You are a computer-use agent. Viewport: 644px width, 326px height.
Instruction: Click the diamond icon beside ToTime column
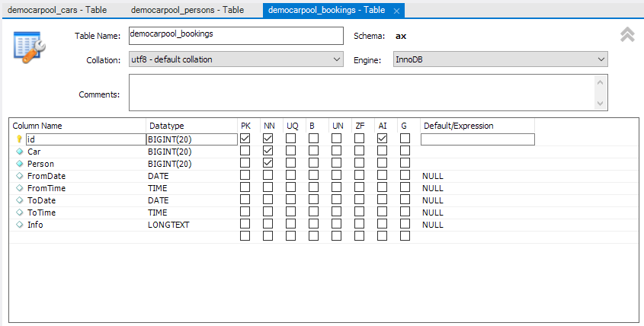pyautogui.click(x=20, y=213)
